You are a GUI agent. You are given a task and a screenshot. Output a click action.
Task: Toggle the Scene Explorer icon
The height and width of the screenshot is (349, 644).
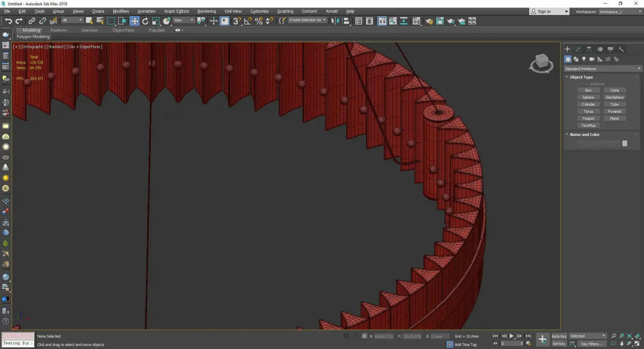coord(359,21)
